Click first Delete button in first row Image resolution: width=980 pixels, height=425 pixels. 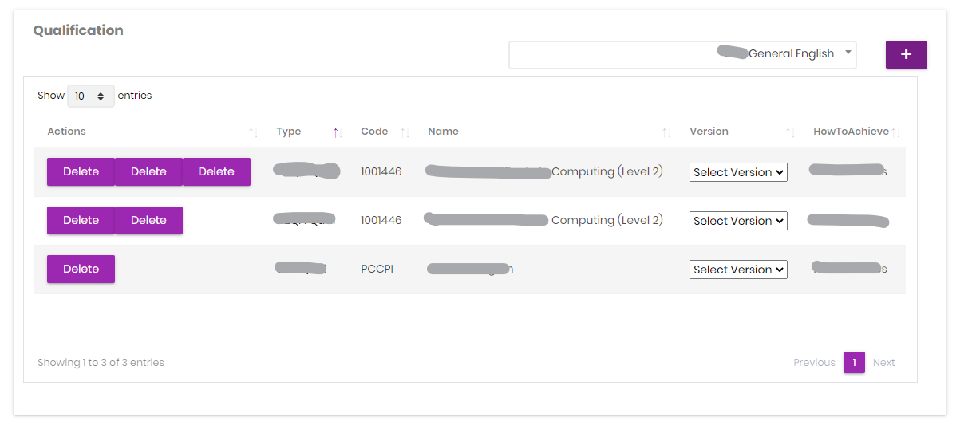(x=81, y=172)
